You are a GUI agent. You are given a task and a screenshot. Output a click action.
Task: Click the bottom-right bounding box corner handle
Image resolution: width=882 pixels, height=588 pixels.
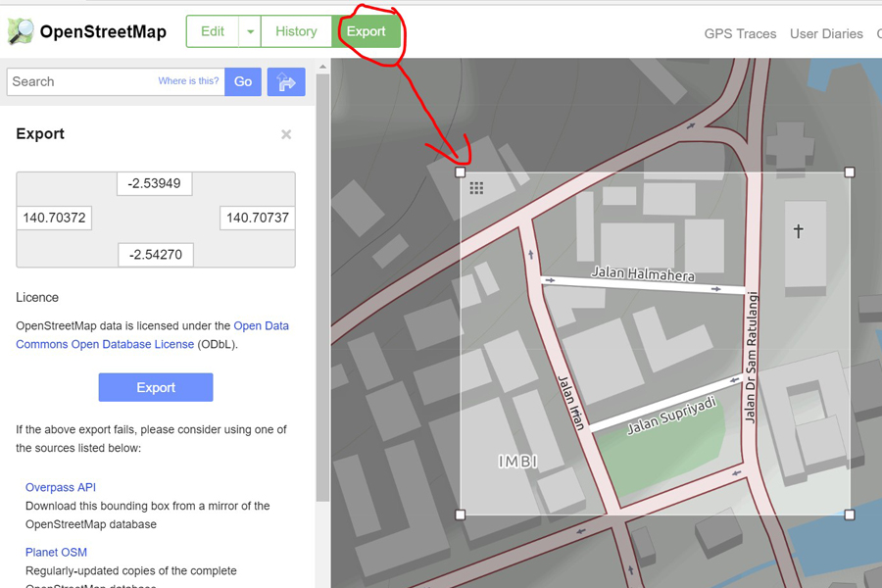(x=850, y=514)
